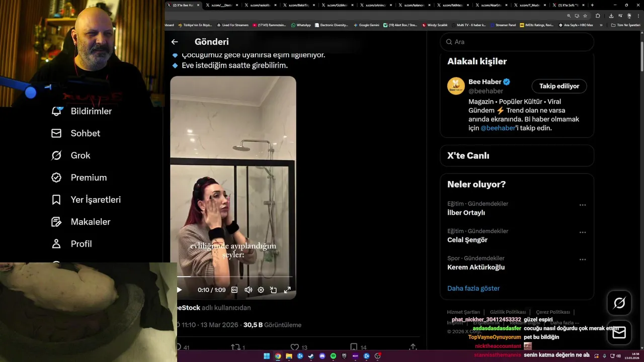Image resolution: width=644 pixels, height=362 pixels.
Task: Open the floating messages envelope button
Action: click(619, 333)
